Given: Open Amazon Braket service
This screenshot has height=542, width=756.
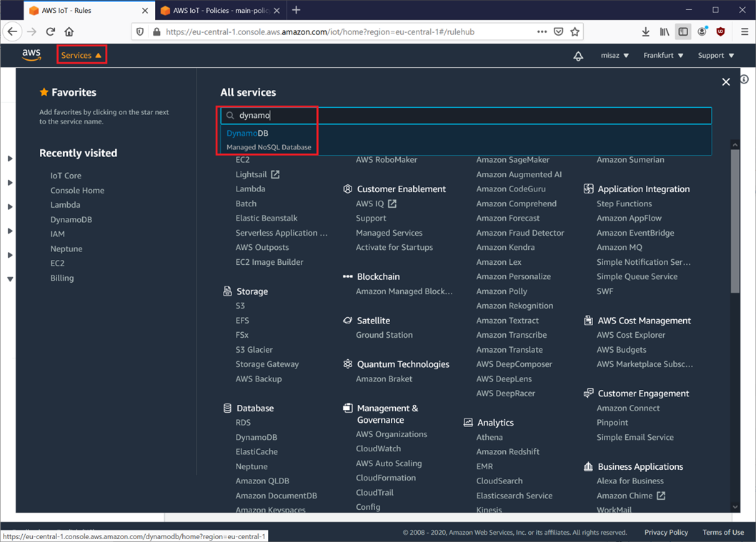Looking at the screenshot, I should (384, 379).
